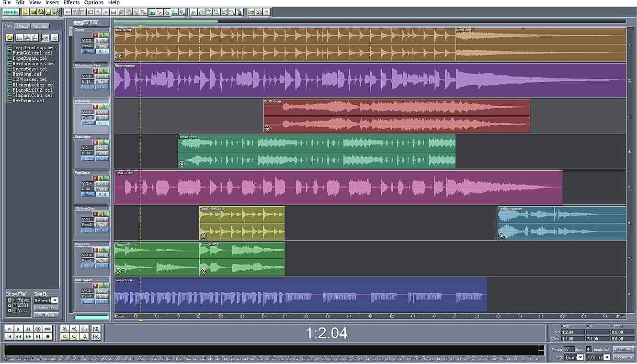Switch to waveform edit view icon

point(11,12)
